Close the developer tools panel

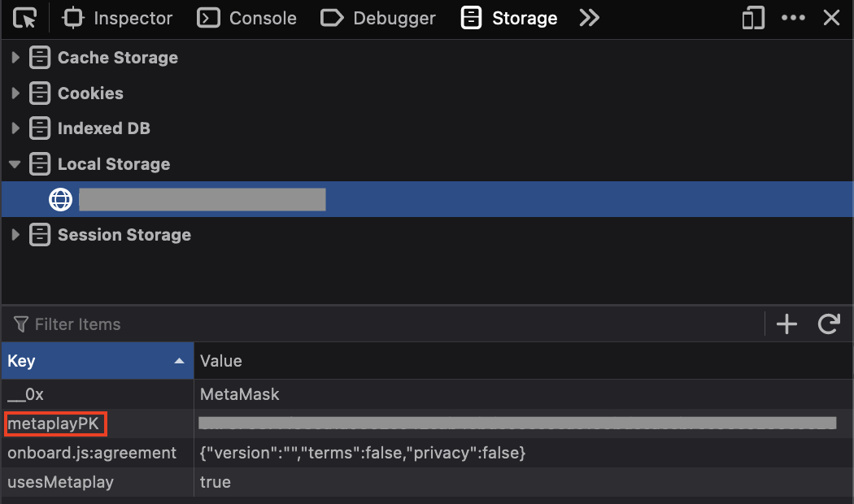coord(831,18)
